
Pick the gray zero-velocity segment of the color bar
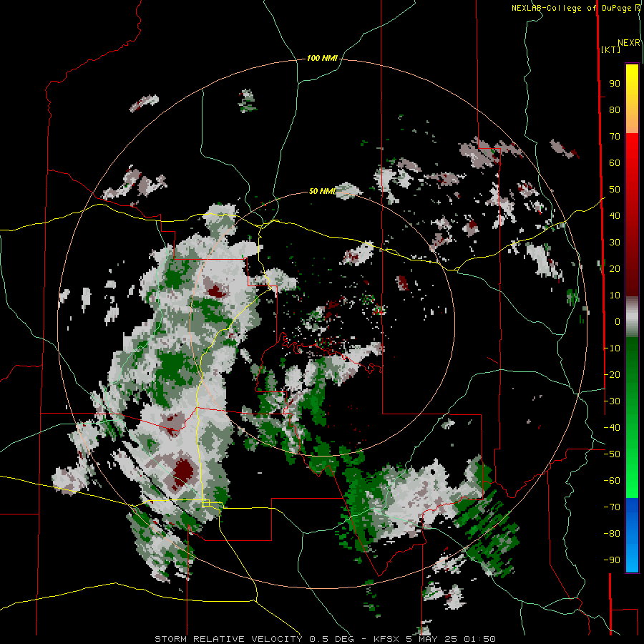[632, 317]
